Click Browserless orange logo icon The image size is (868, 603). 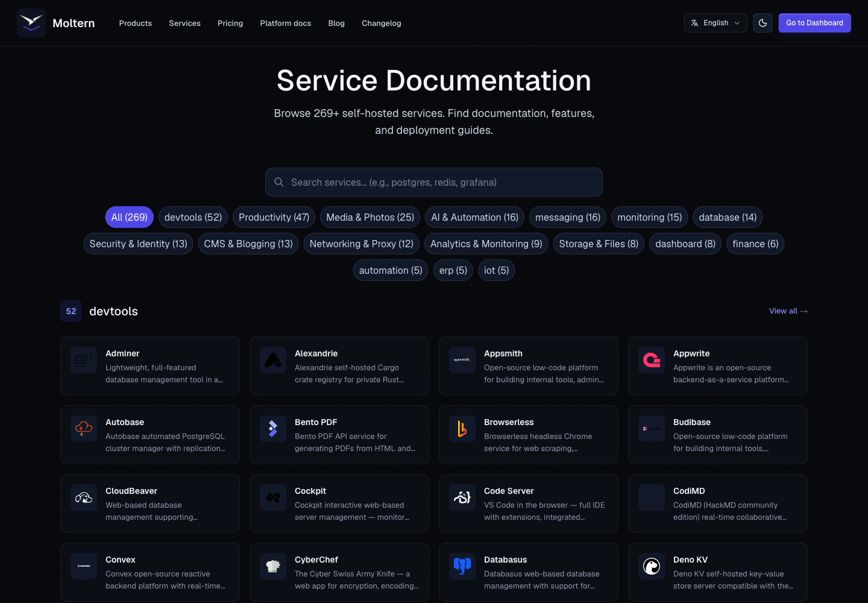[462, 429]
